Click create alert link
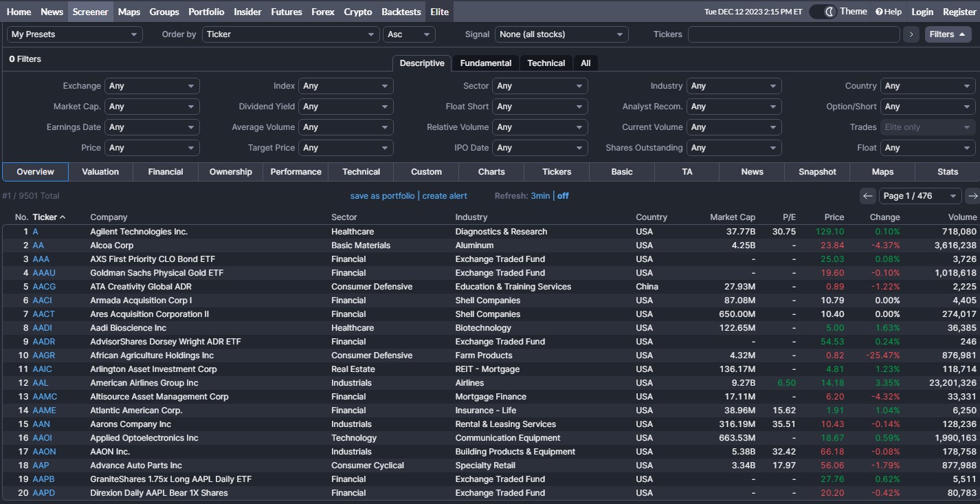Screen dimensions: 980x504 (445, 196)
